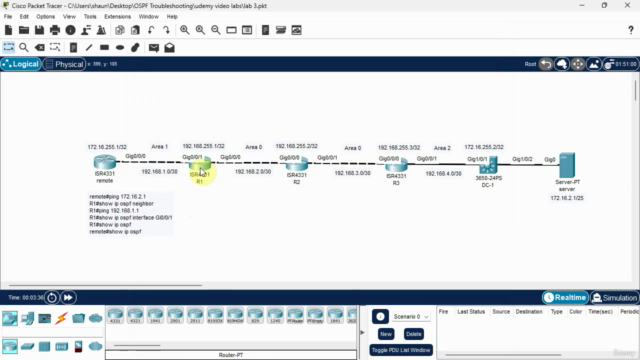Click the help question mark icon
This screenshot has width=640, height=360.
pyautogui.click(x=631, y=30)
